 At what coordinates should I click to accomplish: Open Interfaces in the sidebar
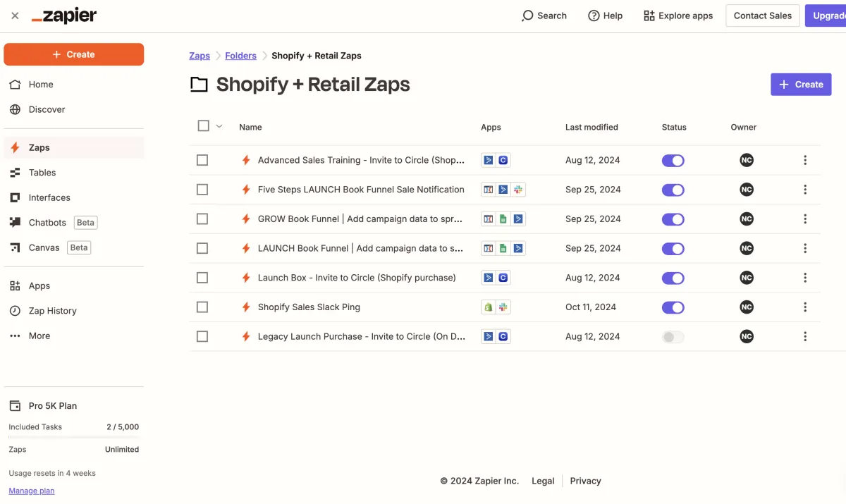(74, 197)
